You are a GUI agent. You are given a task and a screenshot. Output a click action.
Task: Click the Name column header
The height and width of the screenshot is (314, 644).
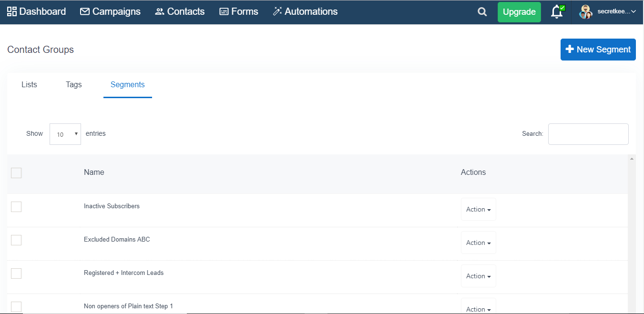tap(94, 172)
